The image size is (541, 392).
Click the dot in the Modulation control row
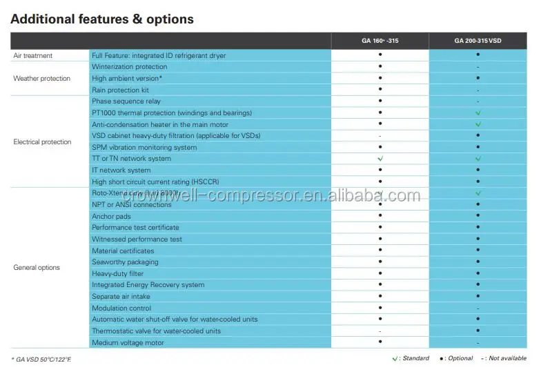coord(380,308)
